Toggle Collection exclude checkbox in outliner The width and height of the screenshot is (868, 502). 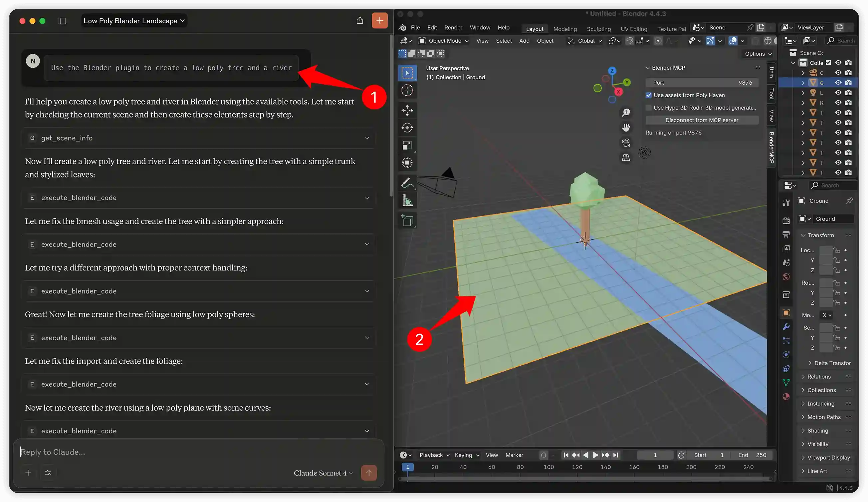pyautogui.click(x=828, y=63)
